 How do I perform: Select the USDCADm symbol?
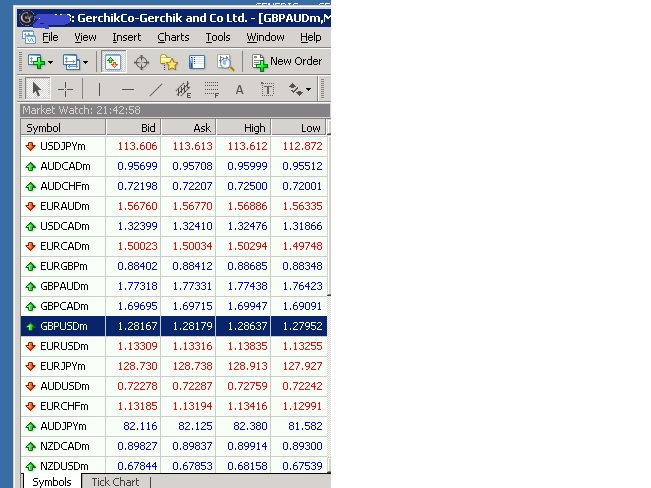point(65,226)
